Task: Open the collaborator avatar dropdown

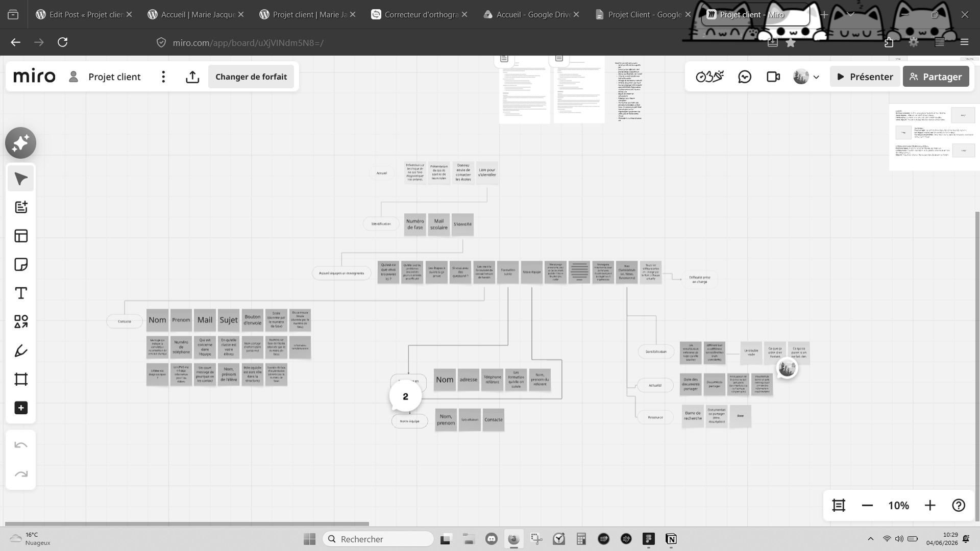Action: (807, 77)
